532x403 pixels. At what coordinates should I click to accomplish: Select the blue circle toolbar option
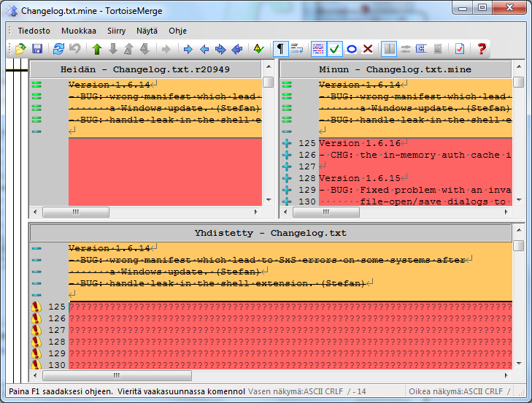coord(352,49)
